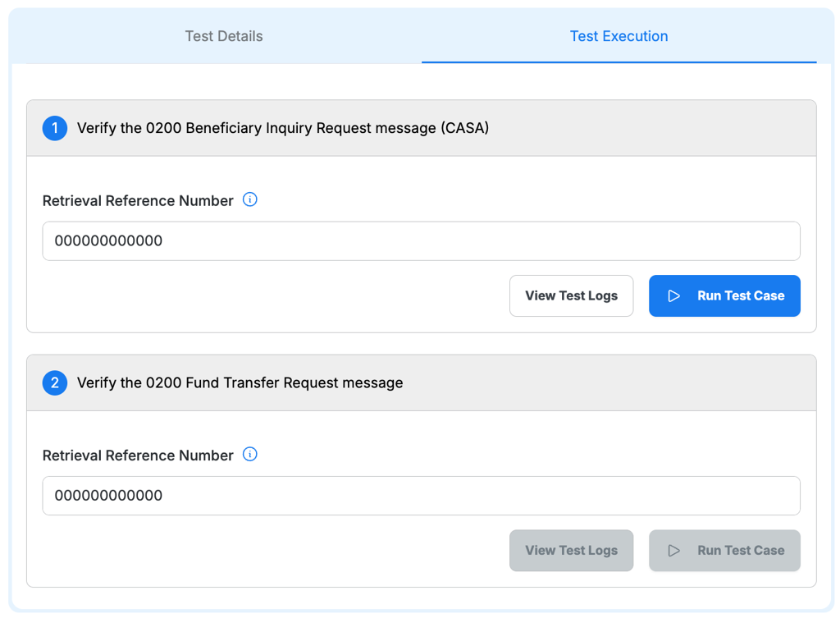Click the second Retrieval Reference Number label
Screen dimensions: 840x618
point(140,455)
